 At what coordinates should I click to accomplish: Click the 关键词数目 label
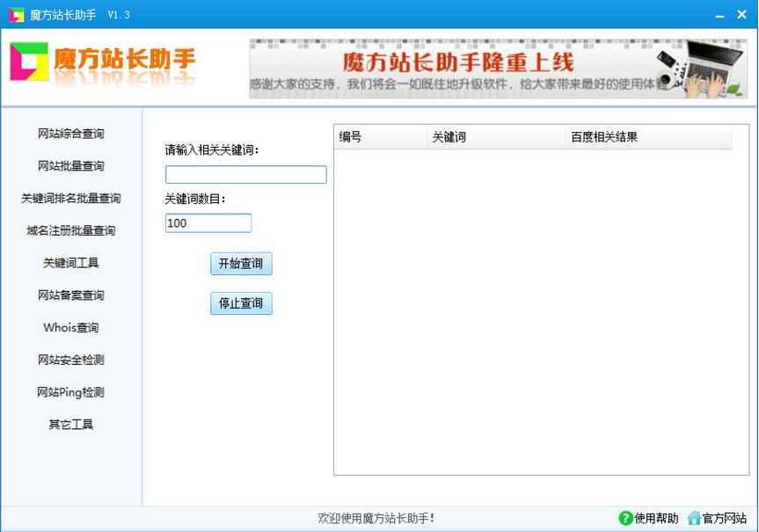click(x=195, y=199)
